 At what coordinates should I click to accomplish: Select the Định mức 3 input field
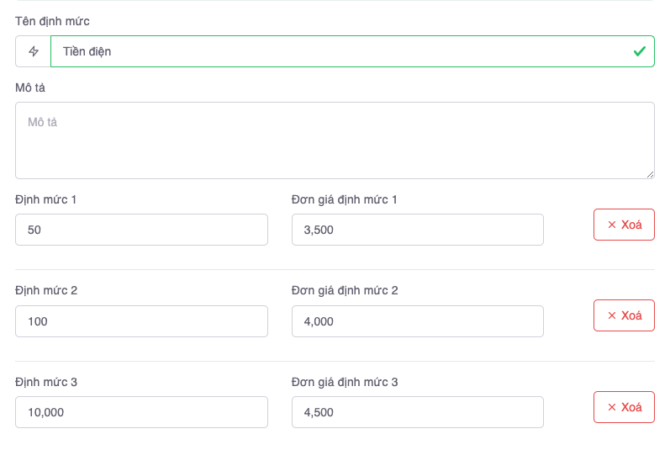(141, 412)
